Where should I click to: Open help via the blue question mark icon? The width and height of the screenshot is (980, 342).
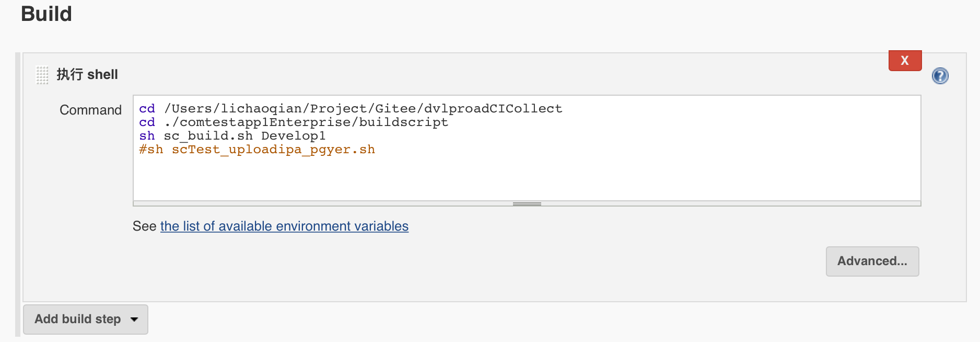(940, 76)
